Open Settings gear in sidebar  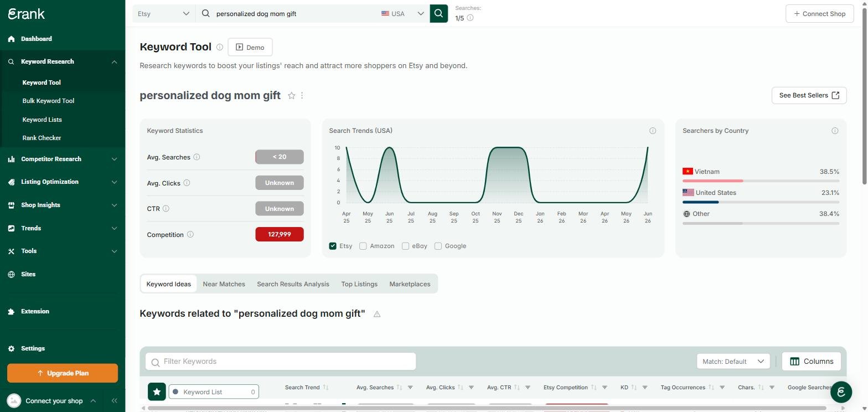[11, 348]
